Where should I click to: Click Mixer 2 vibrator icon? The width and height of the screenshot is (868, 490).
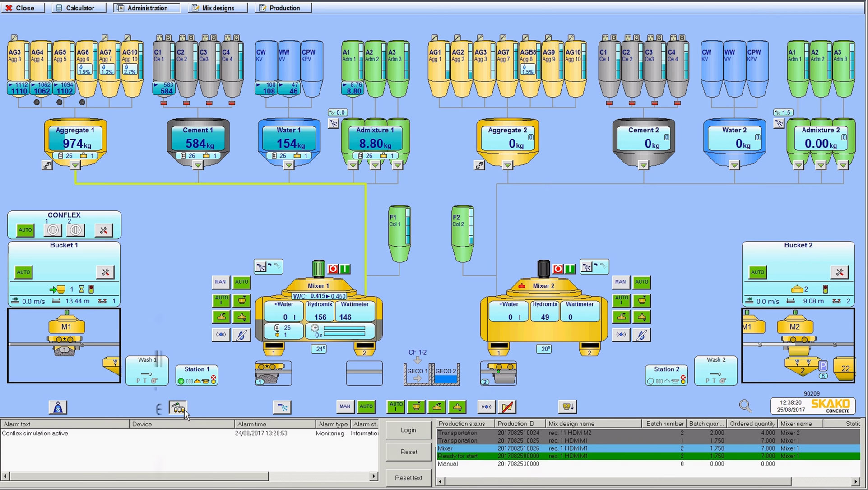tap(621, 335)
